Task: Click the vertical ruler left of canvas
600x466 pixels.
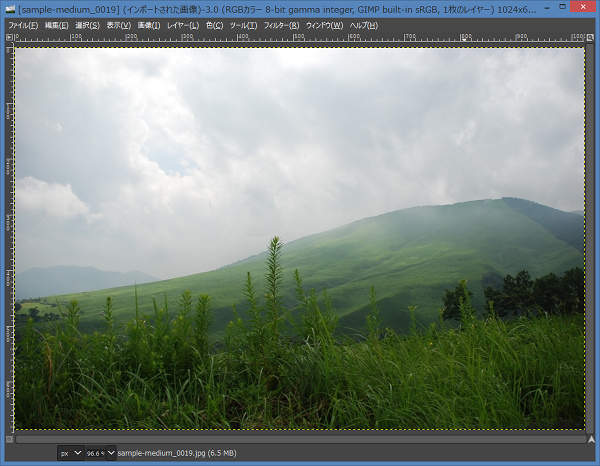Action: (10, 238)
